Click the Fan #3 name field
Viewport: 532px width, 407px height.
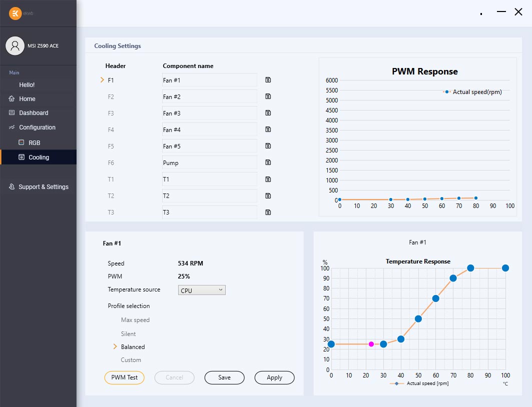click(209, 113)
